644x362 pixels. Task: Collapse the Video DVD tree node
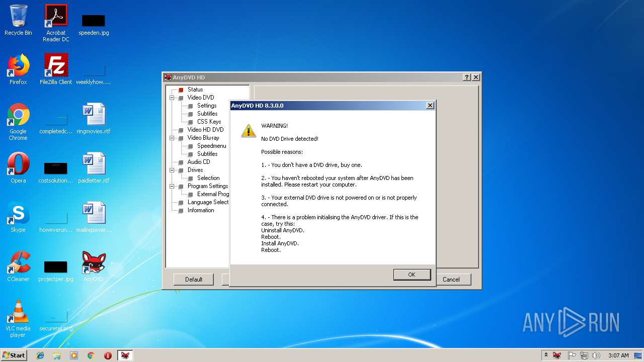(172, 98)
